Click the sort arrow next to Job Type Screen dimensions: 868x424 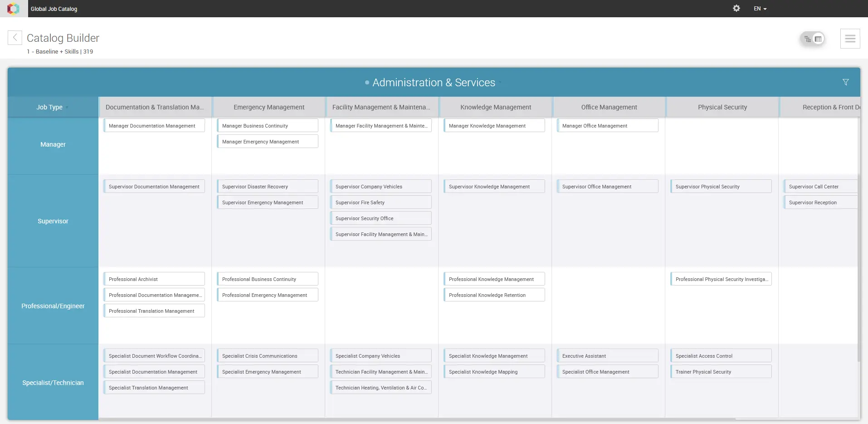coord(66,108)
